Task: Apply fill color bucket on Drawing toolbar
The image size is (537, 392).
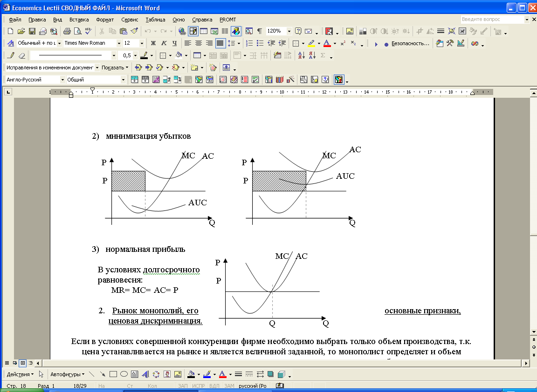Action: point(191,374)
